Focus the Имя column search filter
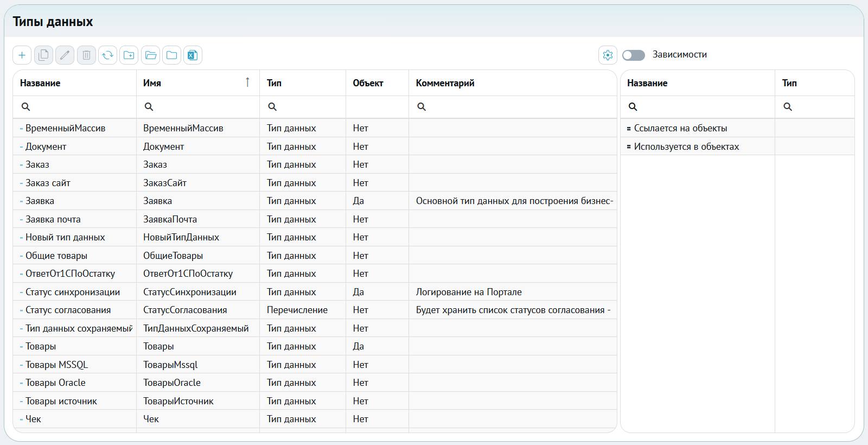This screenshot has width=868, height=445. pyautogui.click(x=197, y=107)
